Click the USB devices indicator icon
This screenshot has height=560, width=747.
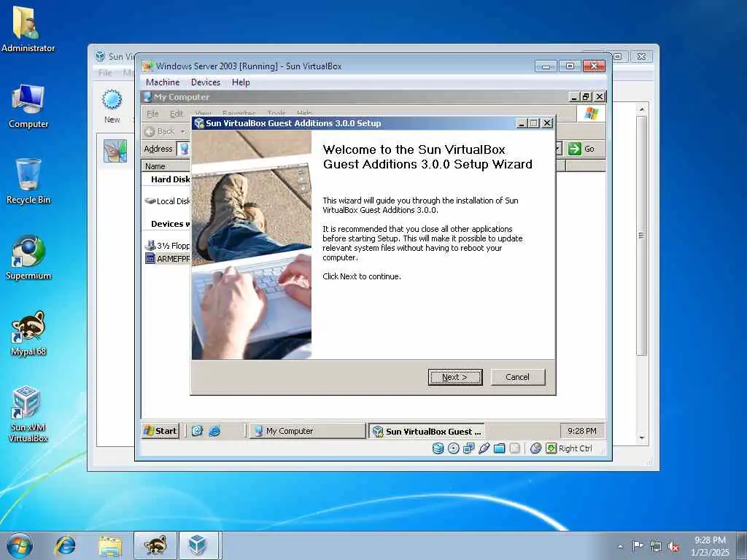tap(484, 448)
